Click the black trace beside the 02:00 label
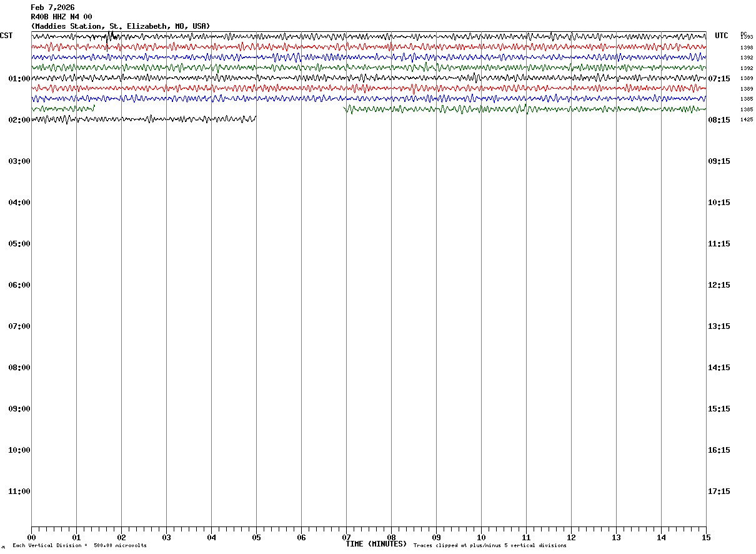Image resolution: width=756 pixels, height=554 pixels. click(x=144, y=119)
